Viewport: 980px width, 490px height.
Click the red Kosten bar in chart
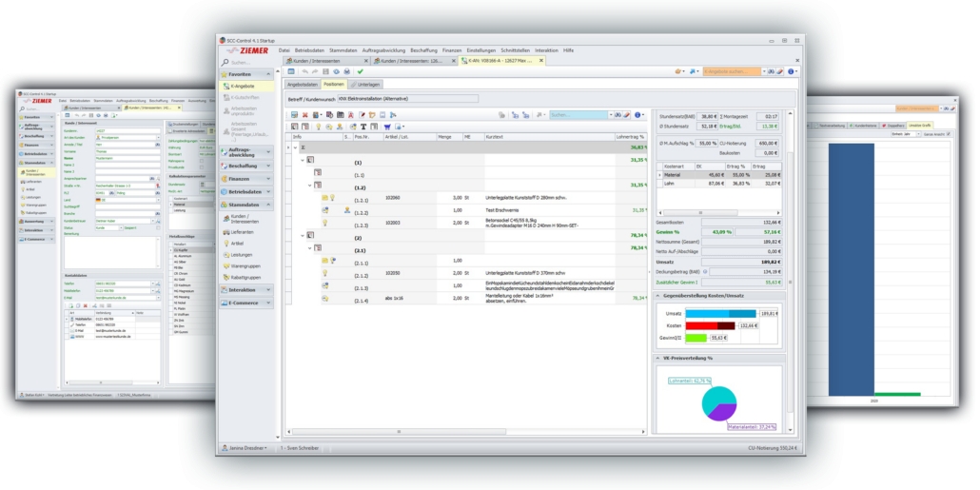pyautogui.click(x=710, y=325)
